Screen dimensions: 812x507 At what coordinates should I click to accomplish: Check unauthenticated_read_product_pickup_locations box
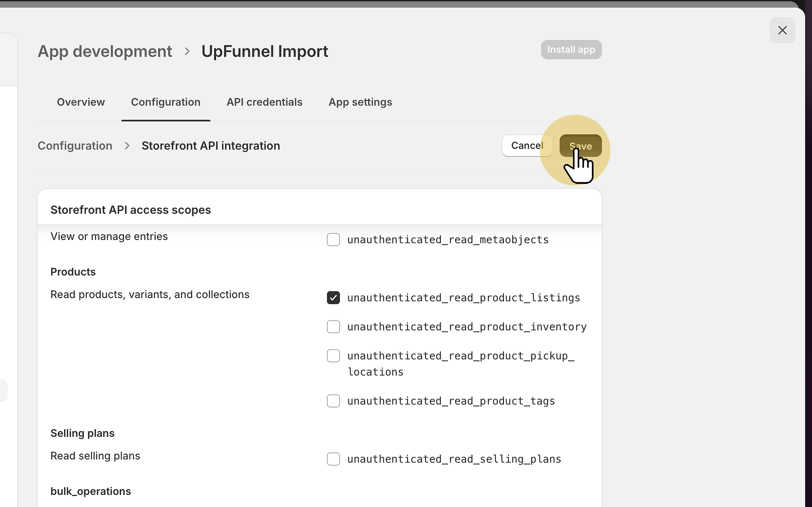click(333, 356)
